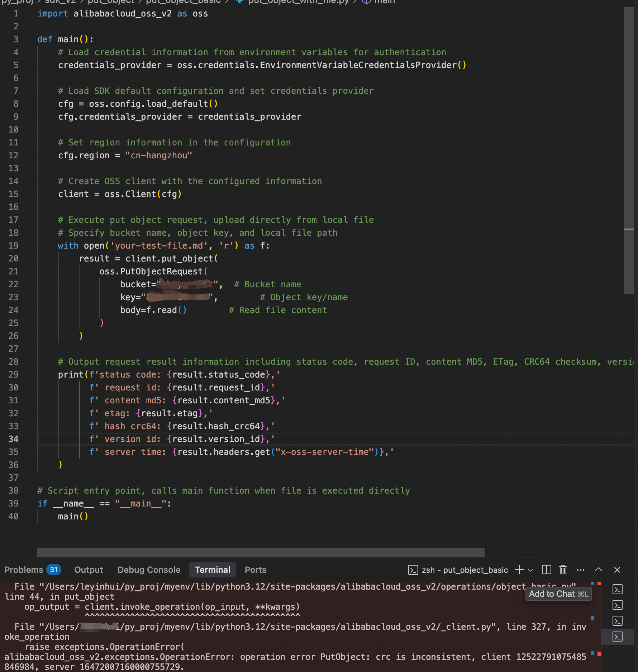
Task: Click the "cn-hangzhou" region string
Action: point(159,155)
